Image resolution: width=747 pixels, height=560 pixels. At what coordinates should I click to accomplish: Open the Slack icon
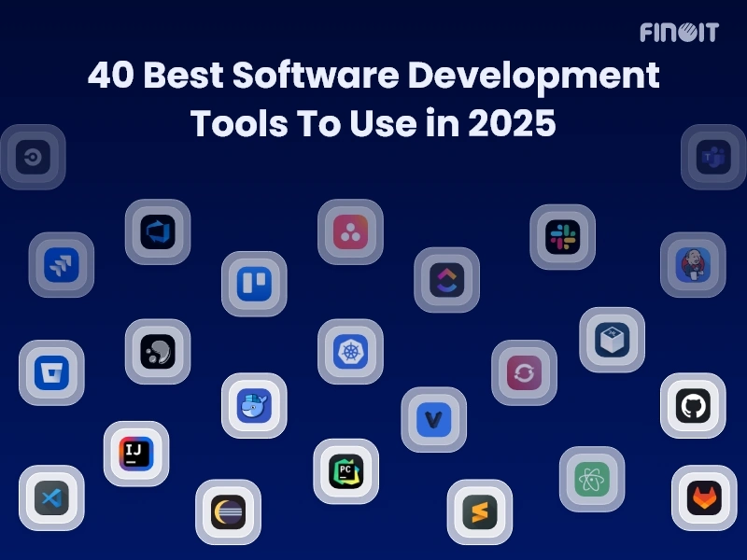tap(562, 237)
